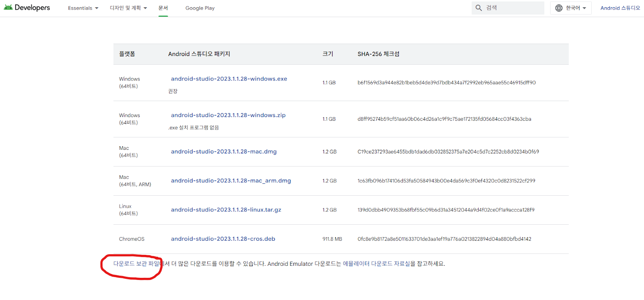Click the Linux (64비트) platform cell
Image resolution: width=644 pixels, height=300 pixels.
tap(128, 210)
